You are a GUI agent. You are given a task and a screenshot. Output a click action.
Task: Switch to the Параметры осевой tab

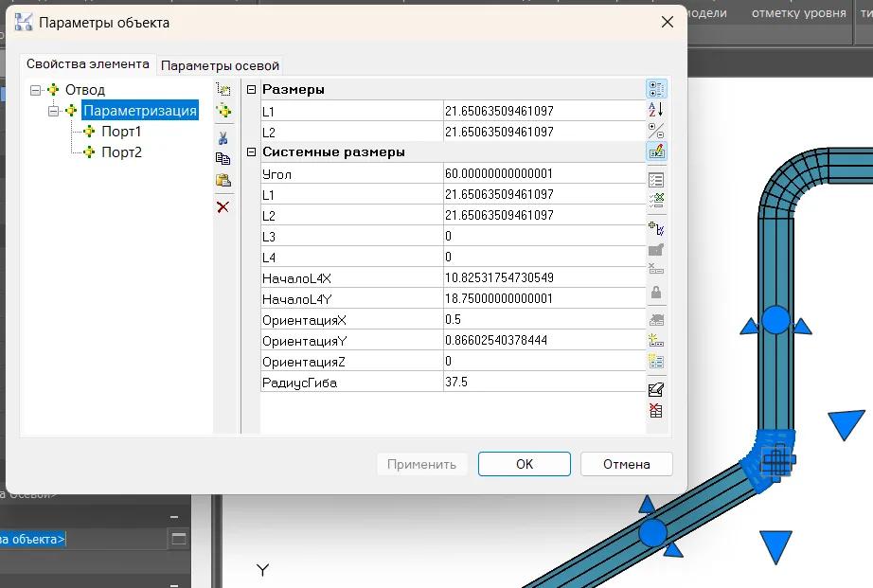tap(220, 65)
